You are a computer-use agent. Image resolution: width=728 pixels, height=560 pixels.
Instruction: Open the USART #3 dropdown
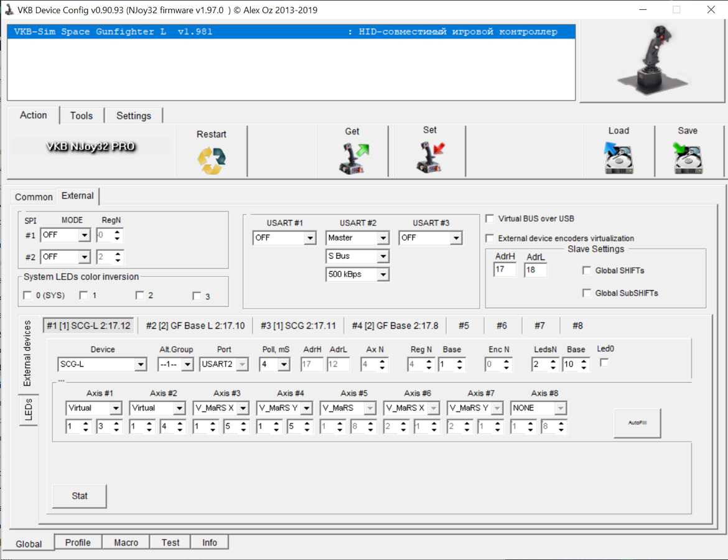pyautogui.click(x=456, y=238)
